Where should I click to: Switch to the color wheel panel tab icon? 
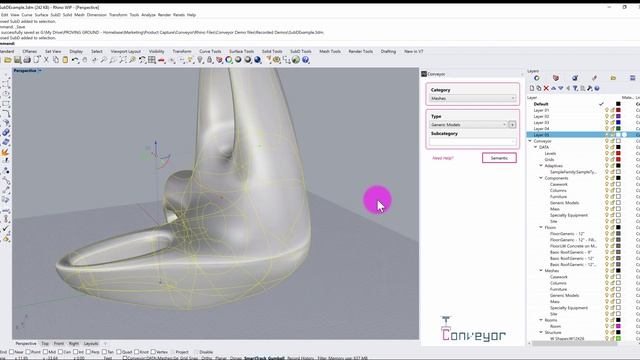(537, 78)
